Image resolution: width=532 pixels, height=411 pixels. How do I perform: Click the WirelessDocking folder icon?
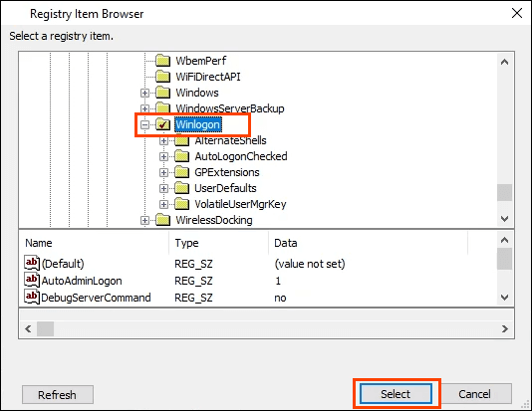(162, 220)
